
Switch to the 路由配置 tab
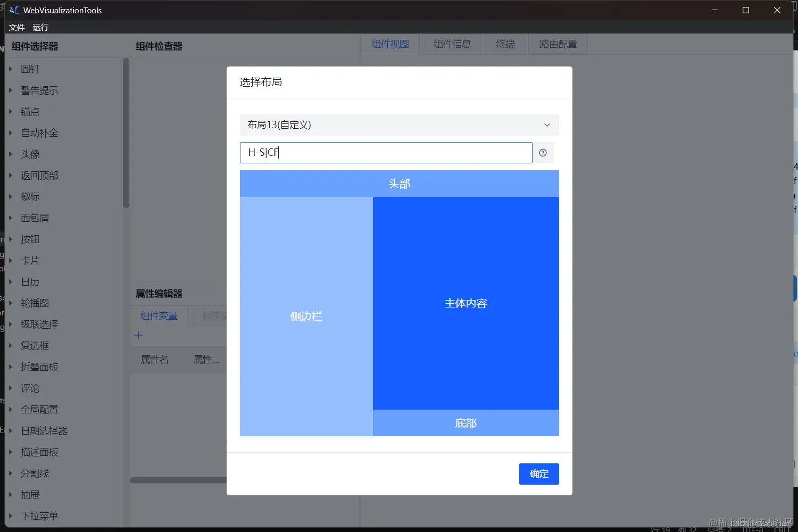pos(558,44)
